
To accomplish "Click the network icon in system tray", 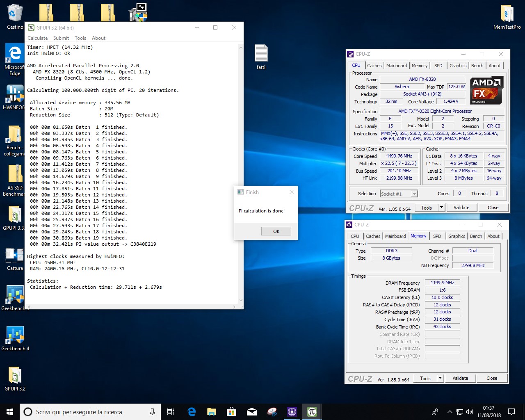I will point(460,412).
